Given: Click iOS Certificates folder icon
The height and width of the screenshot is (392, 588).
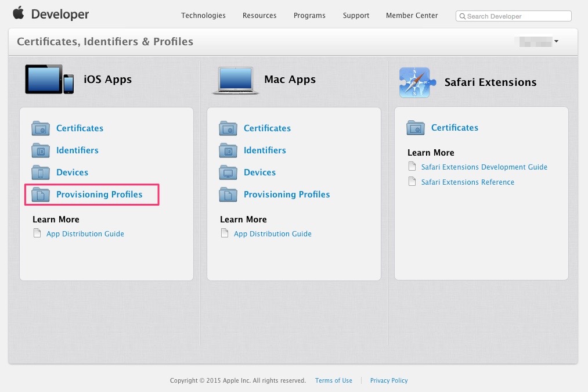Looking at the screenshot, I should click(41, 128).
